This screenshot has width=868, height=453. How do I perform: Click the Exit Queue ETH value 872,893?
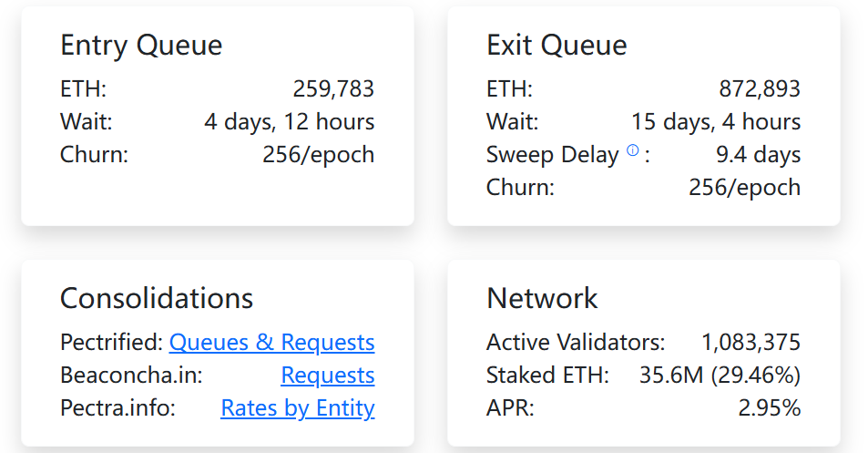pos(760,89)
